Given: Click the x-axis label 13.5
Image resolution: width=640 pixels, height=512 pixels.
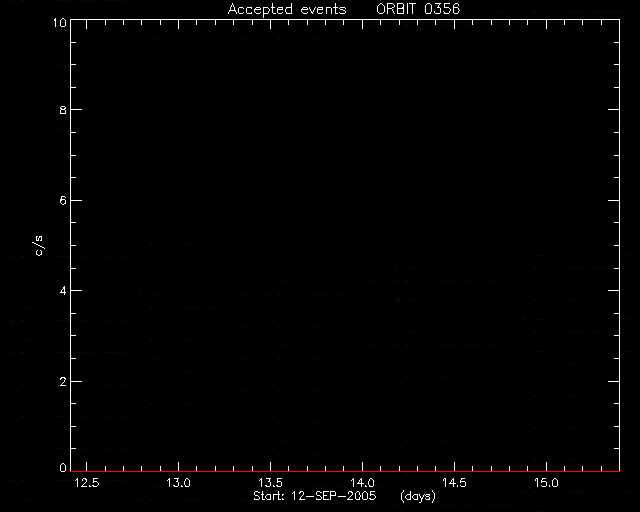Looking at the screenshot, I should pos(270,483).
